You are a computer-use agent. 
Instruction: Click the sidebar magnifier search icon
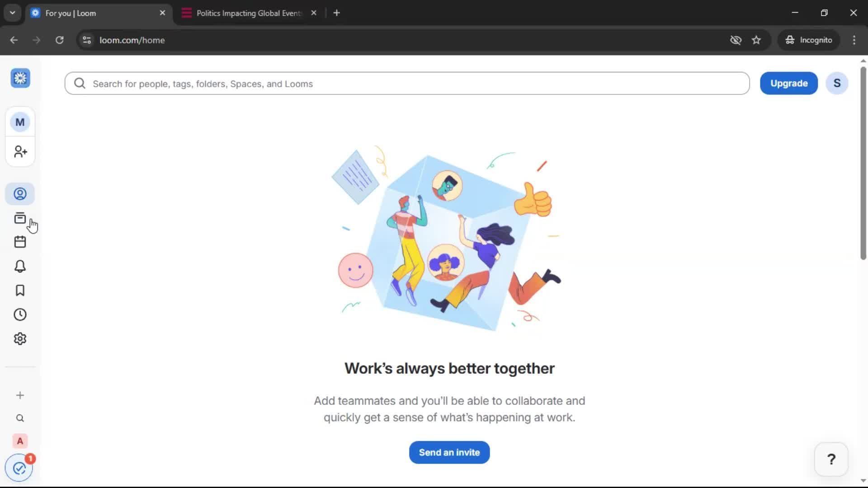[20, 418]
